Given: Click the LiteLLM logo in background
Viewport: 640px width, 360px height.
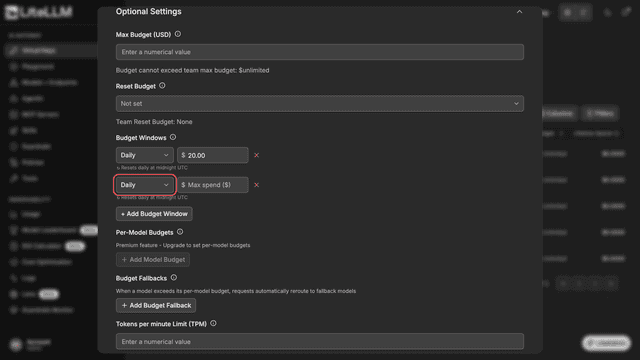Looking at the screenshot, I should (39, 12).
